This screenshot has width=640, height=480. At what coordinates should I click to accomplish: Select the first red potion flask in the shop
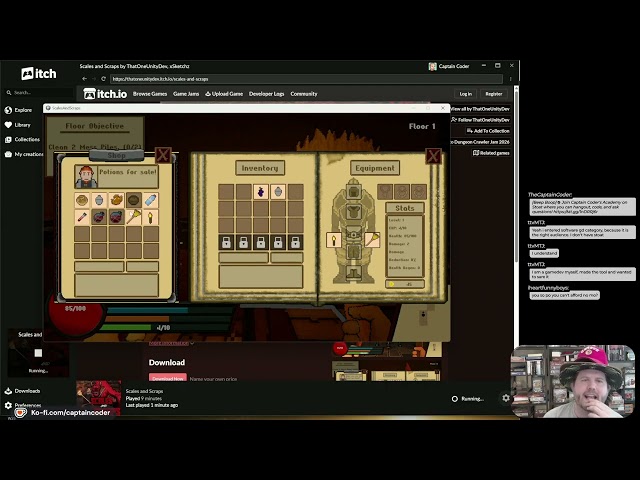pyautogui.click(x=99, y=217)
